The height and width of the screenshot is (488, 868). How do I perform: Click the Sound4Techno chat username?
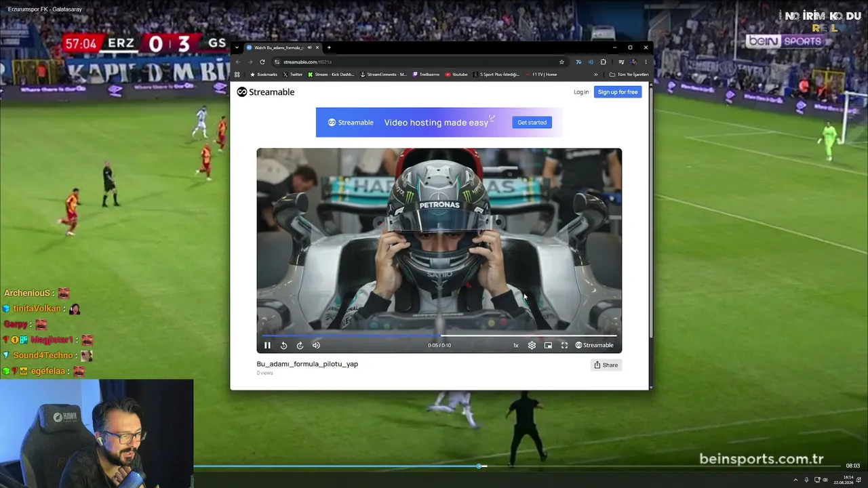pos(43,355)
